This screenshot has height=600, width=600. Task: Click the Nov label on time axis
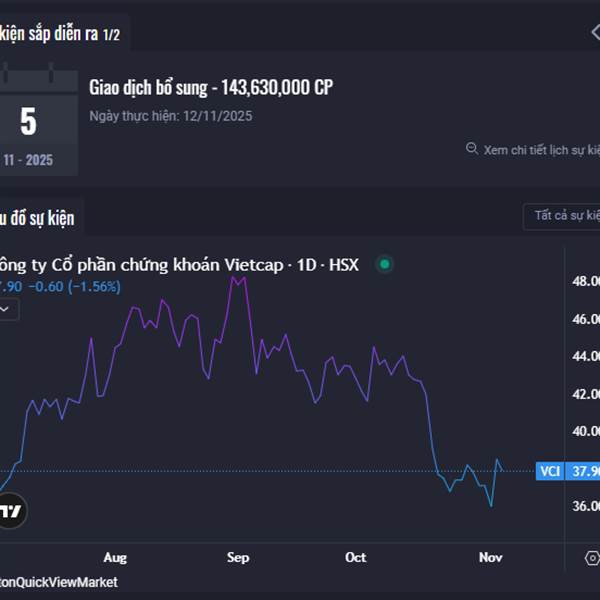[x=490, y=558]
